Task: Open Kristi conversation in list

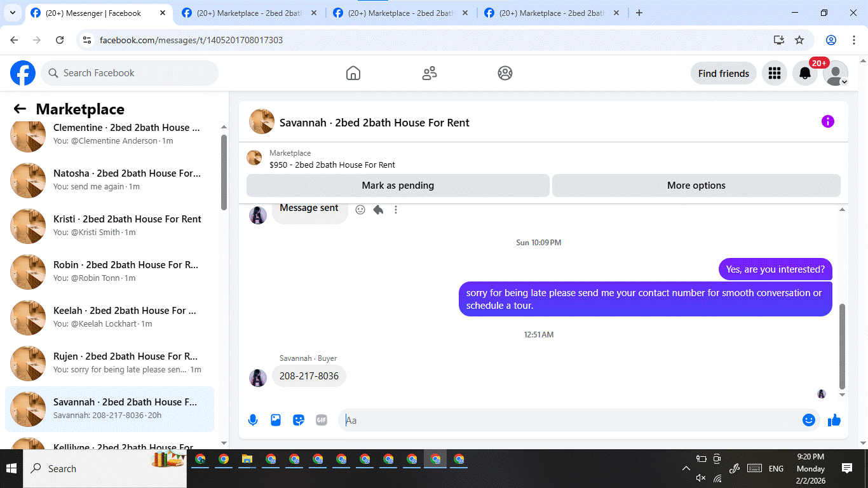Action: click(109, 226)
